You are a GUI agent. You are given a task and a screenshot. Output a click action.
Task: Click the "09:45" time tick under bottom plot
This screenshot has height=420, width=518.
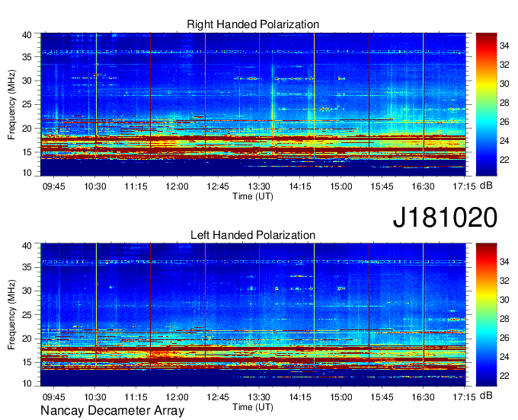[54, 397]
